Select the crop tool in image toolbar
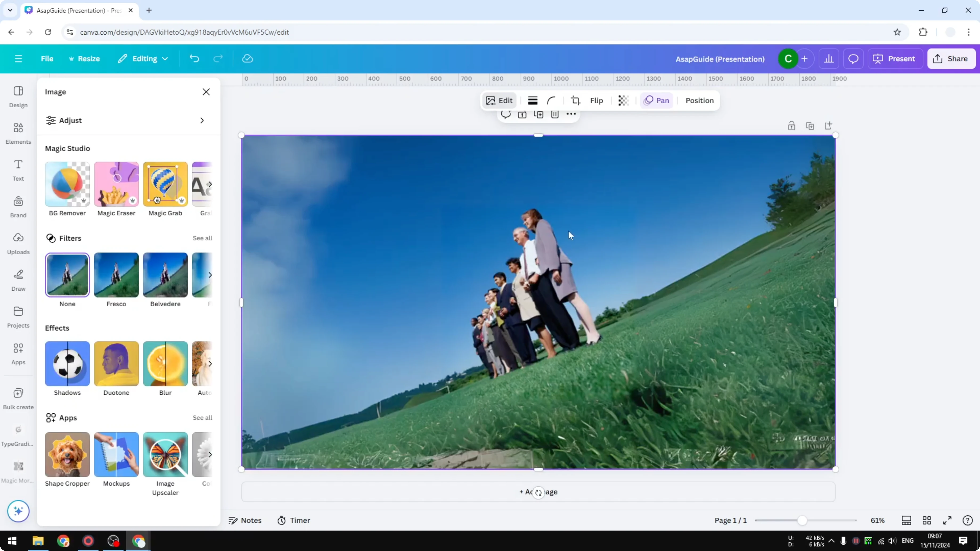The width and height of the screenshot is (980, 551). (x=575, y=100)
